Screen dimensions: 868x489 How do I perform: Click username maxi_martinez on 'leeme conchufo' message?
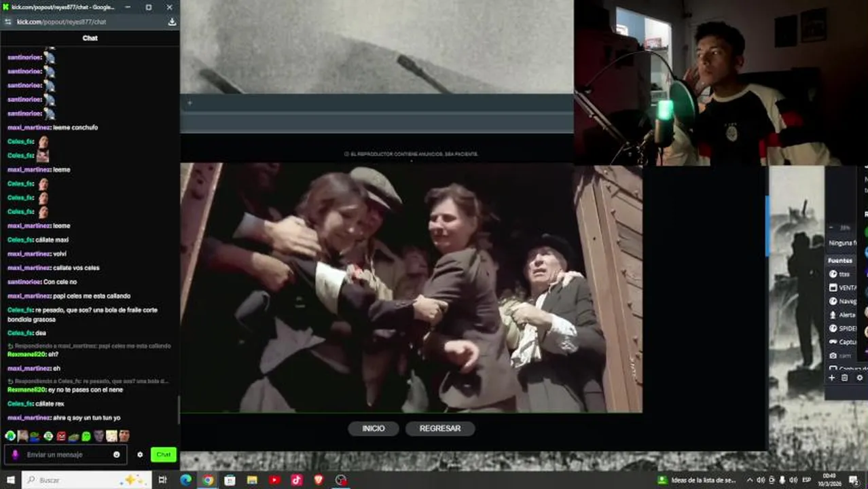coord(29,128)
